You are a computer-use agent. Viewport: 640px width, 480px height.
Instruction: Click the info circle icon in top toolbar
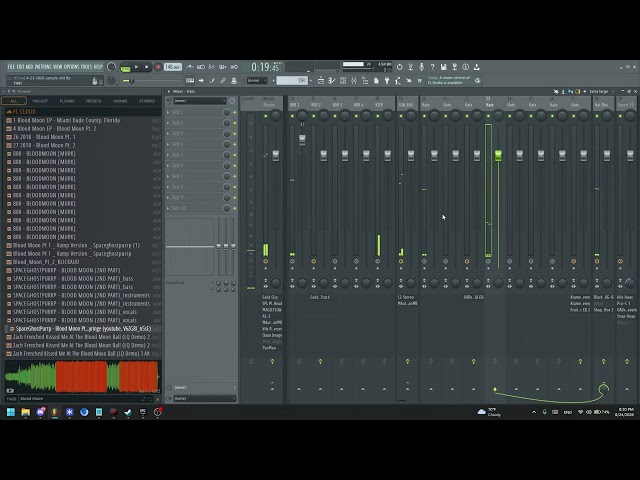click(x=465, y=67)
